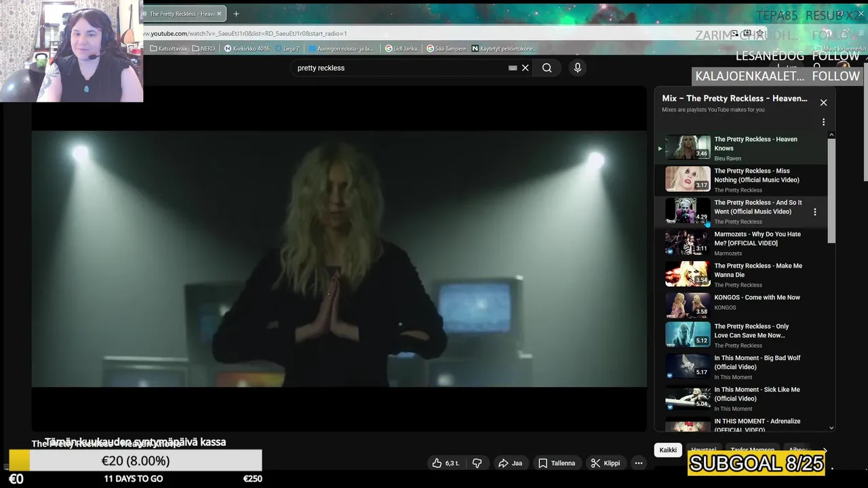Close The Pretty Reckless browser tab

point(219,14)
